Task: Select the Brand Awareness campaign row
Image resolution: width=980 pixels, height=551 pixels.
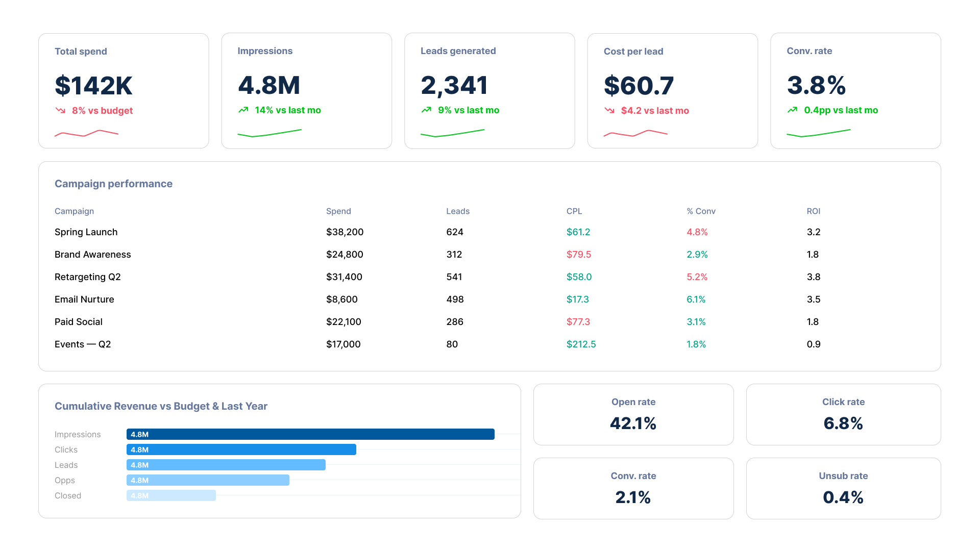Action: click(x=489, y=255)
